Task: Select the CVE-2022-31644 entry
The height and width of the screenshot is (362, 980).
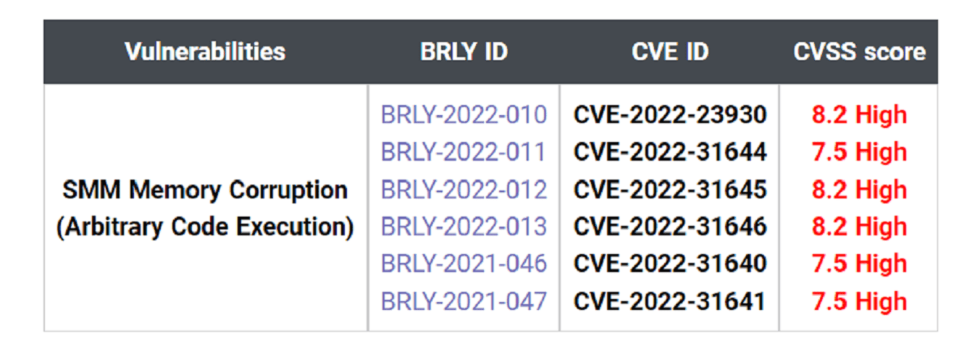Action: coord(670,152)
